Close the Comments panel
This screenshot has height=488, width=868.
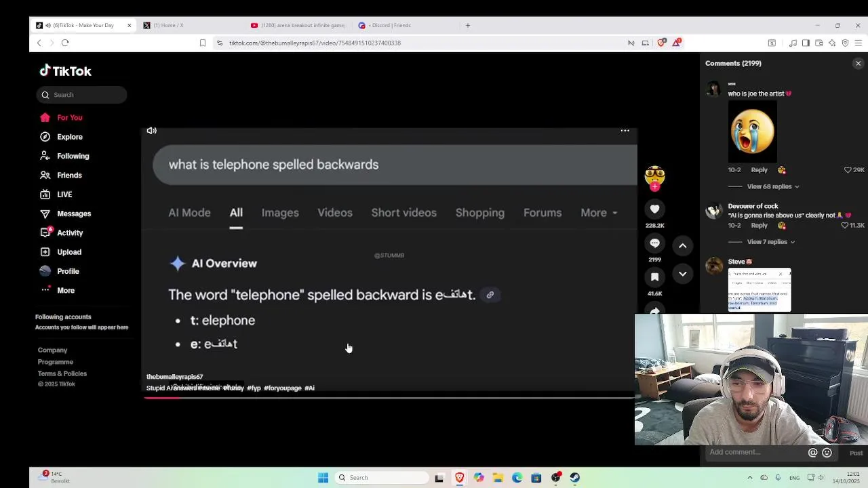point(858,63)
